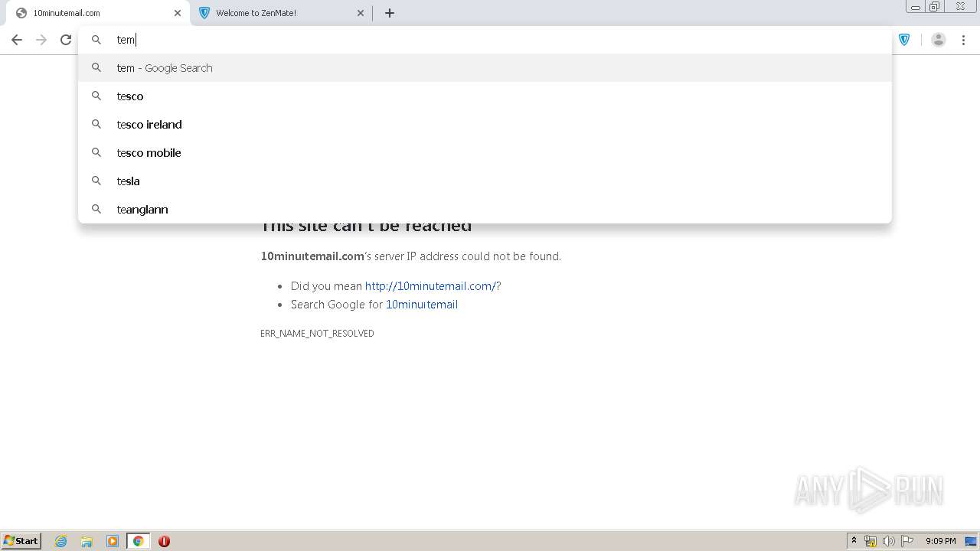
Task: Click the 9:09 PM clock
Action: click(940, 541)
